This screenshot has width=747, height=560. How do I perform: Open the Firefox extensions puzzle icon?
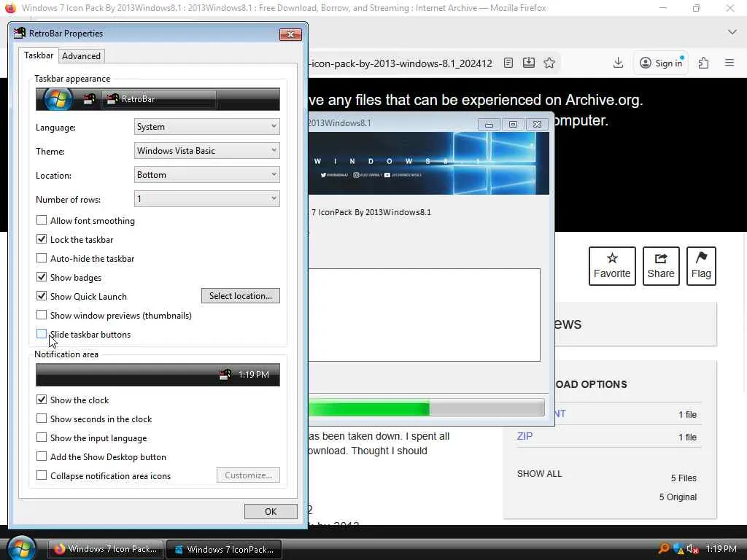tap(704, 63)
